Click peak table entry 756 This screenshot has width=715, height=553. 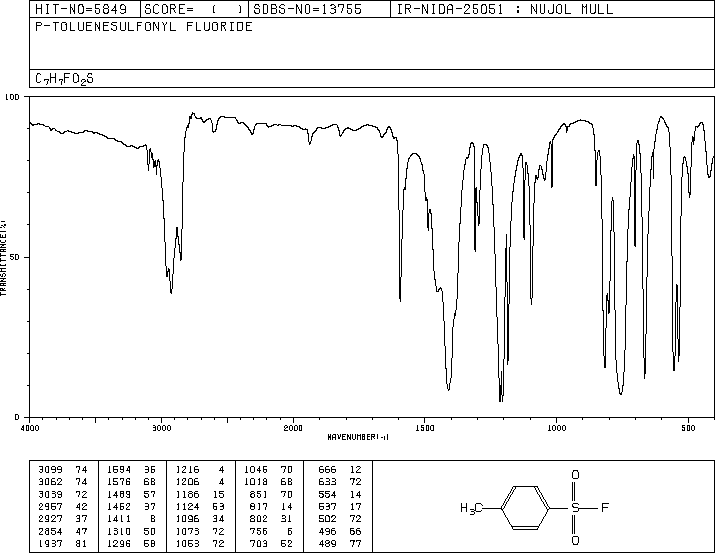point(259,531)
